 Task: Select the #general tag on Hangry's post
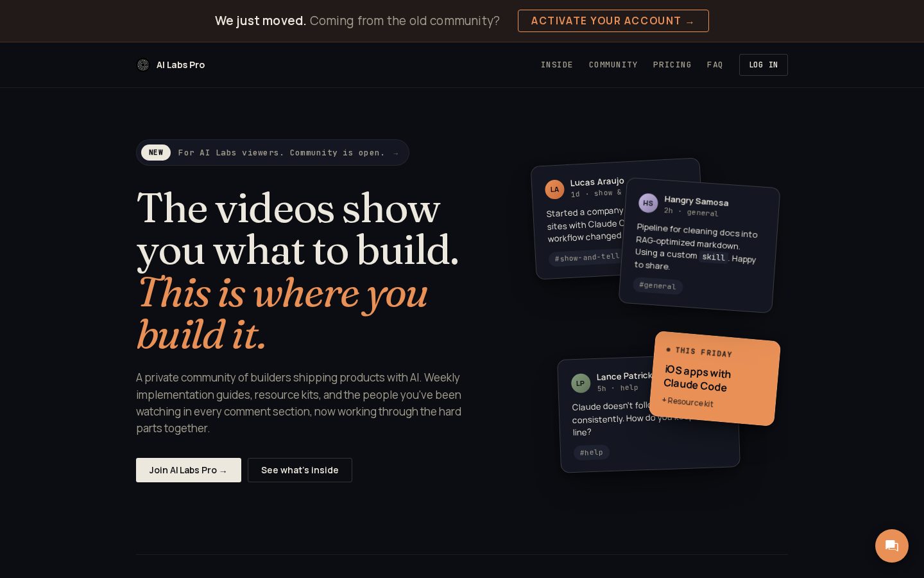658,285
